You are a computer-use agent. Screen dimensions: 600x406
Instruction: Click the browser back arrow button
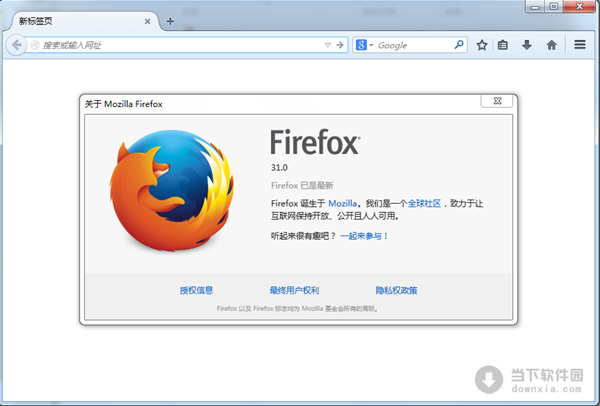(x=16, y=45)
